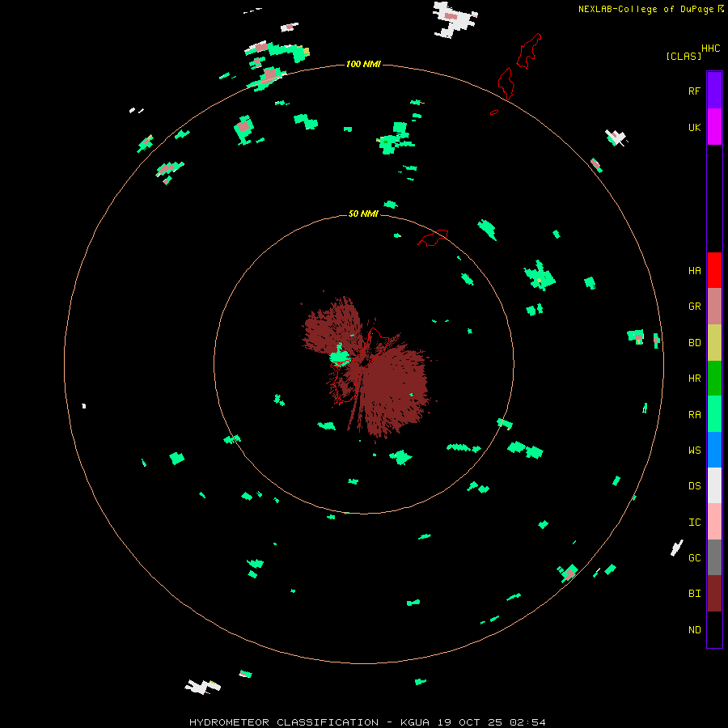Click the IC pink legend swatch
Image resolution: width=728 pixels, height=728 pixels.
714,522
